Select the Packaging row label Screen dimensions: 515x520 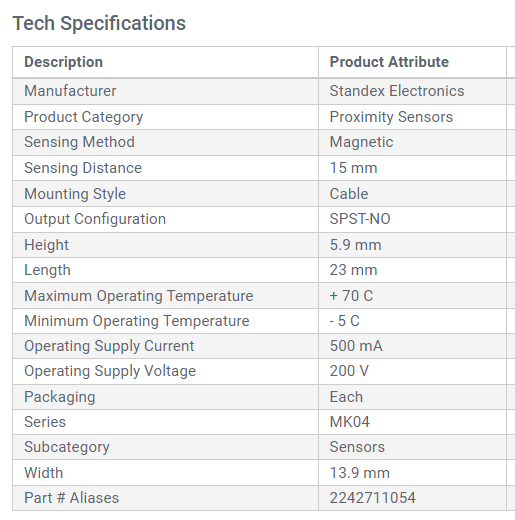[60, 397]
